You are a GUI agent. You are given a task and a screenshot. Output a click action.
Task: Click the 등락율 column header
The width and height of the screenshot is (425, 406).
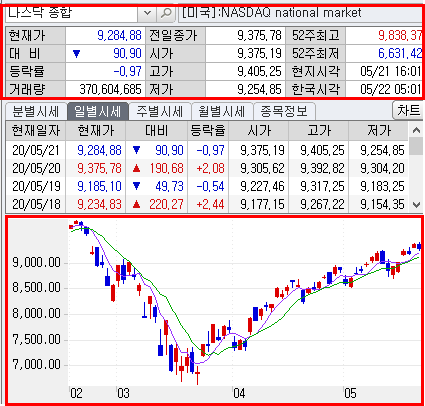(x=208, y=131)
